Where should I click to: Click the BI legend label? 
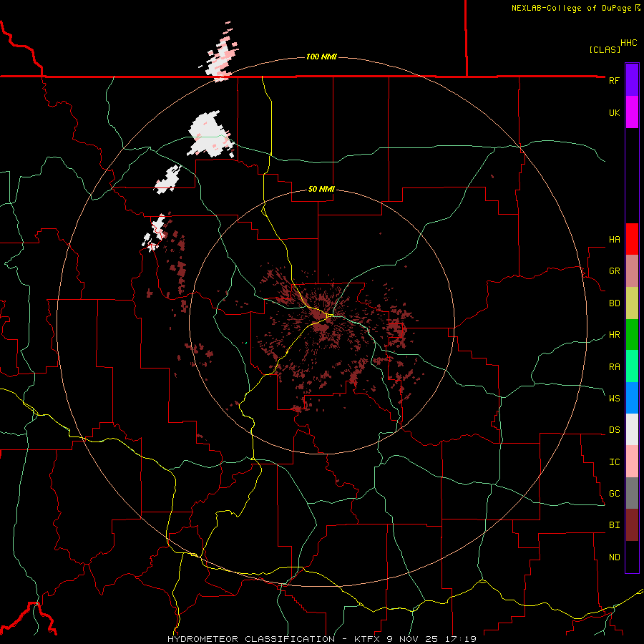coord(614,525)
